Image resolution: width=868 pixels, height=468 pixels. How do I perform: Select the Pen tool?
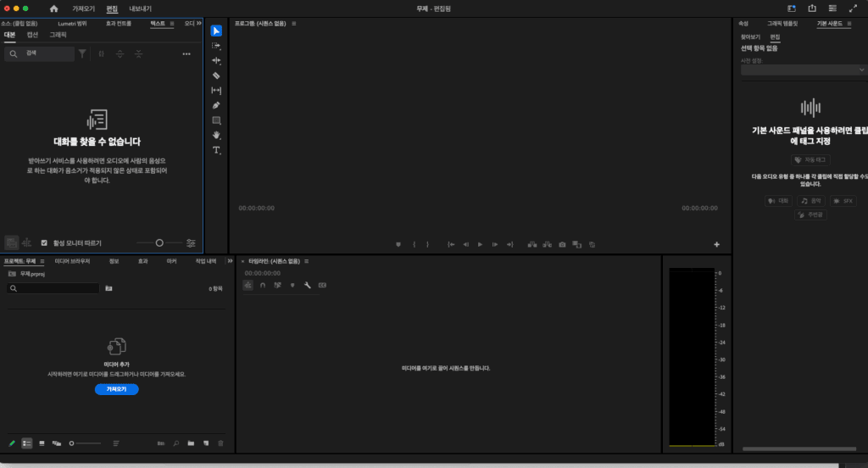(216, 105)
